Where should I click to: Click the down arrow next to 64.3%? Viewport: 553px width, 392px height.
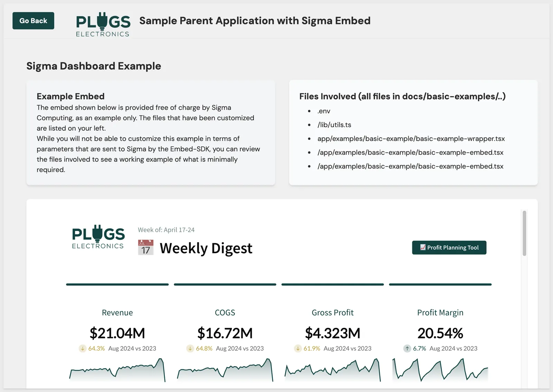(83, 348)
